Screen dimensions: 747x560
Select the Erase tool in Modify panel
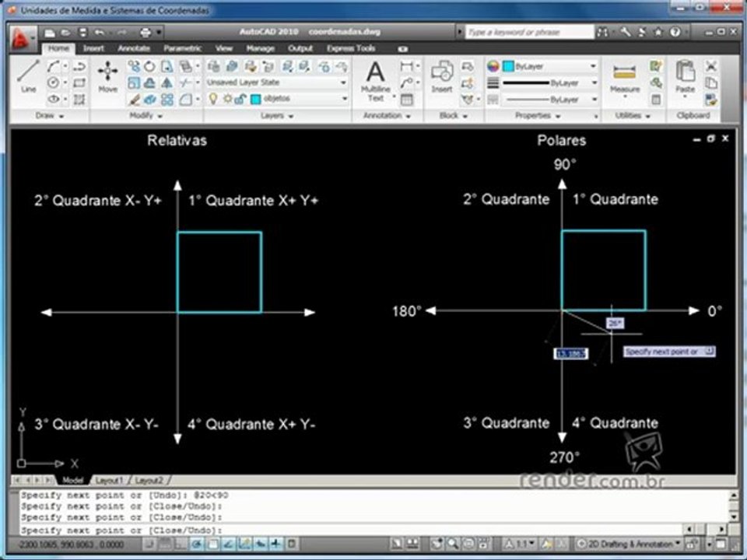134,99
